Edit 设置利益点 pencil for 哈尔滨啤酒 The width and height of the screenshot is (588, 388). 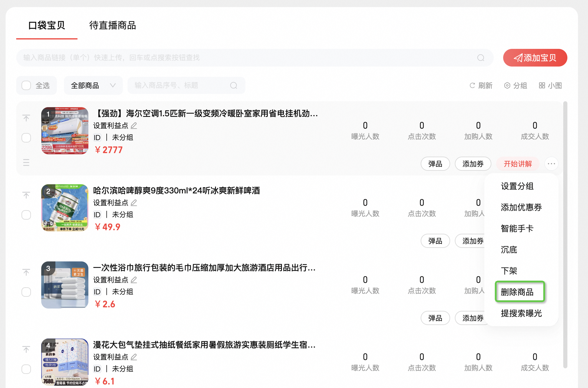[x=134, y=203]
